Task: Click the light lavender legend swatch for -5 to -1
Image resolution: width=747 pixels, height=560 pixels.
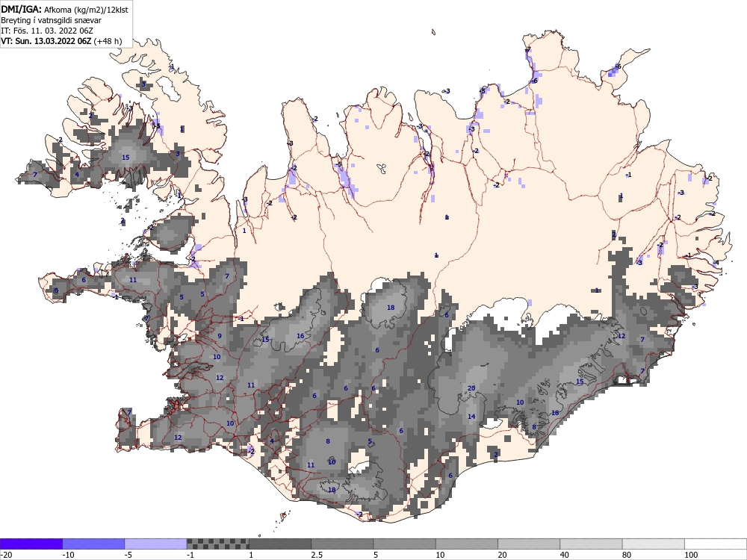Action: [156, 544]
